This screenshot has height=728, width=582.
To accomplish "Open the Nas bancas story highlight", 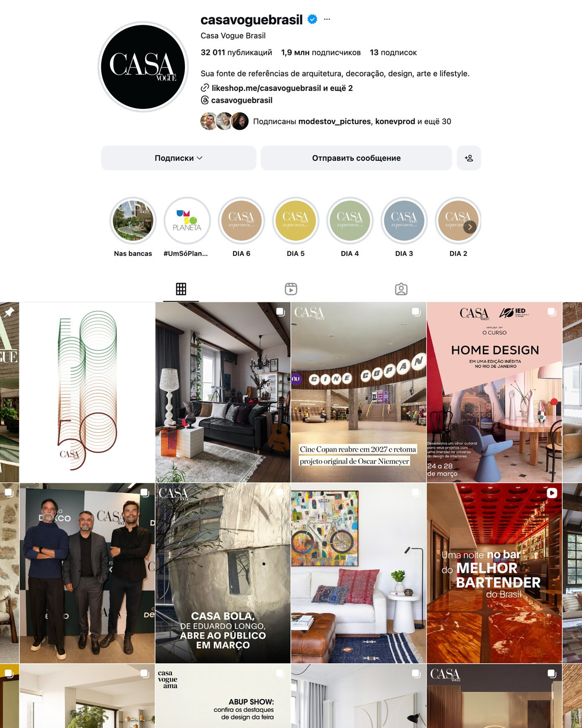I will (133, 220).
